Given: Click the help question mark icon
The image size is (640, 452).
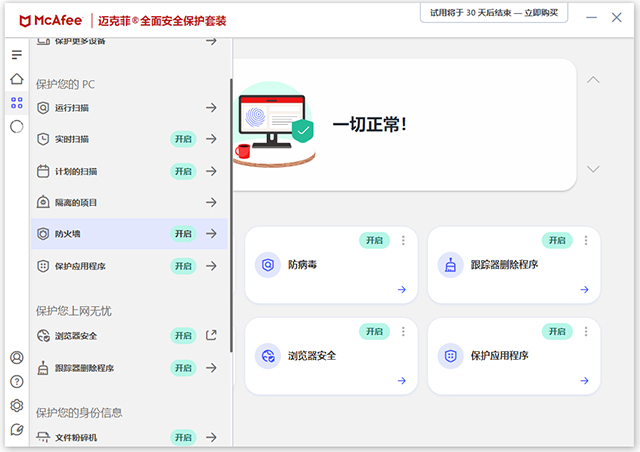Looking at the screenshot, I should [16, 381].
